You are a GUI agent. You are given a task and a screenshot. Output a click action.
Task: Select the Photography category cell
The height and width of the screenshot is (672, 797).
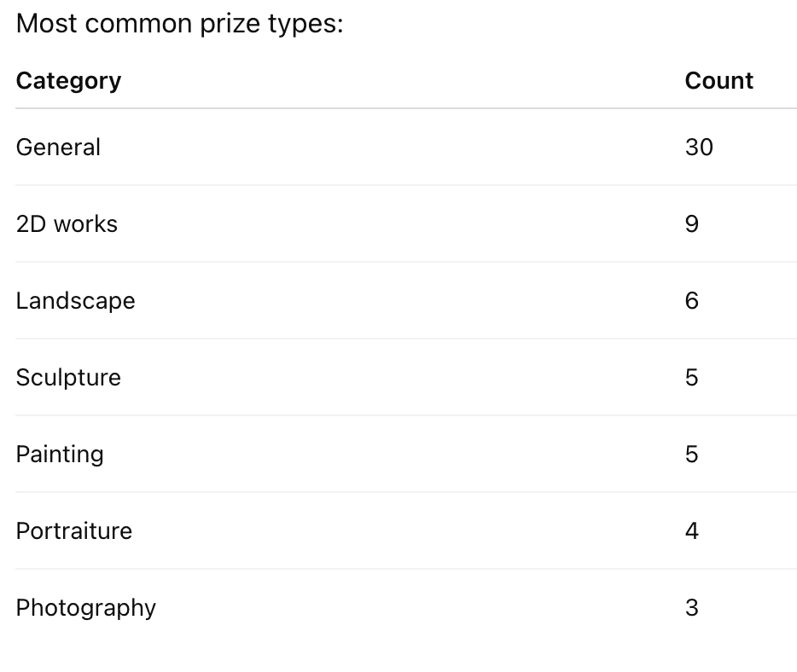click(86, 608)
